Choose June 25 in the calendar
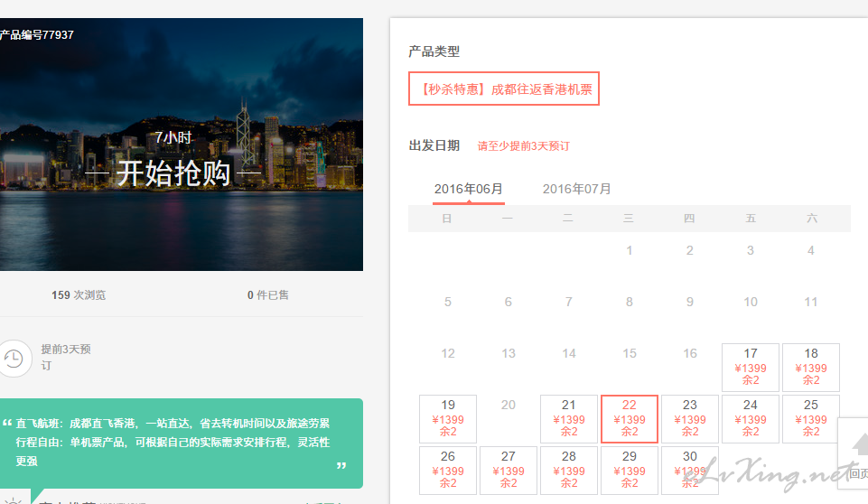This screenshot has height=504, width=868. (811, 419)
